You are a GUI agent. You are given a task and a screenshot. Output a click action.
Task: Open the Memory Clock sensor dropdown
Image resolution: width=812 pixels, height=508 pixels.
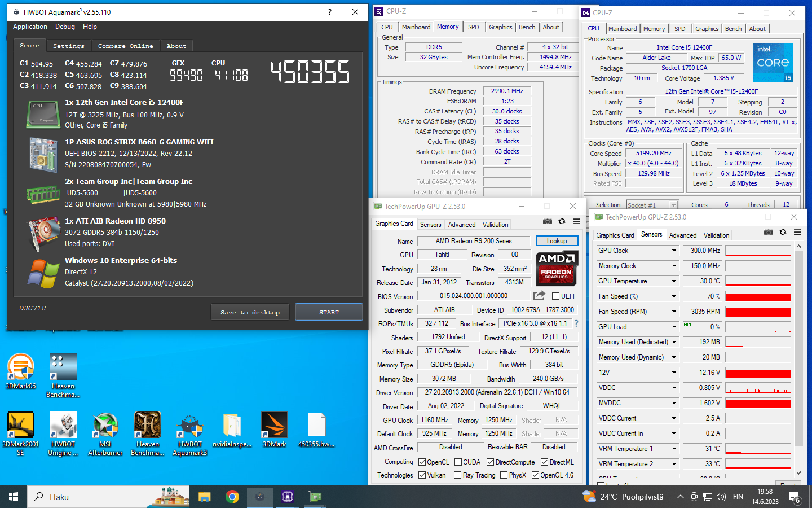pyautogui.click(x=674, y=266)
